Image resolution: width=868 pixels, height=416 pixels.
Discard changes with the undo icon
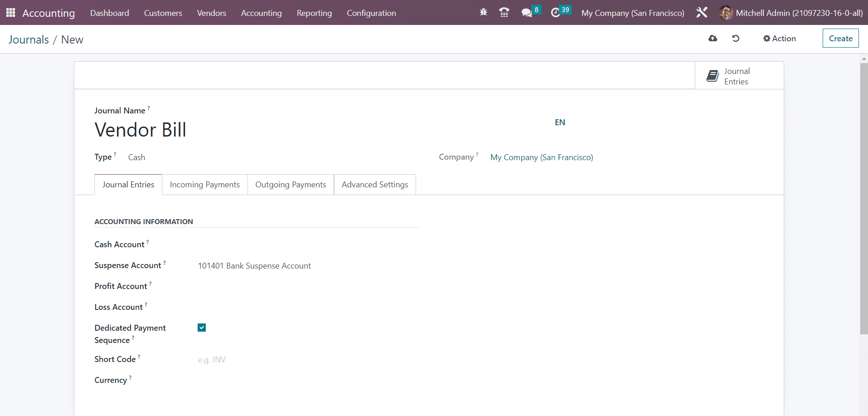(x=736, y=39)
